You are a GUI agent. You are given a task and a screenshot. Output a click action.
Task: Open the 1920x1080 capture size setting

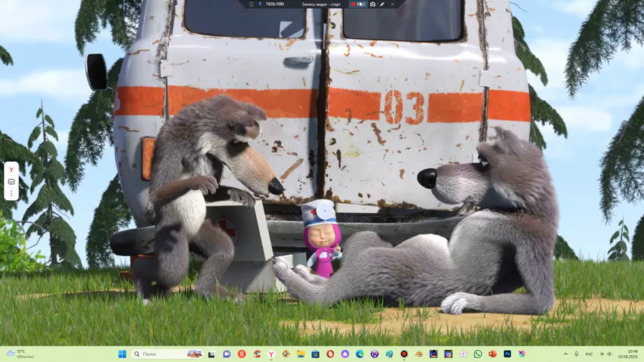[275, 4]
